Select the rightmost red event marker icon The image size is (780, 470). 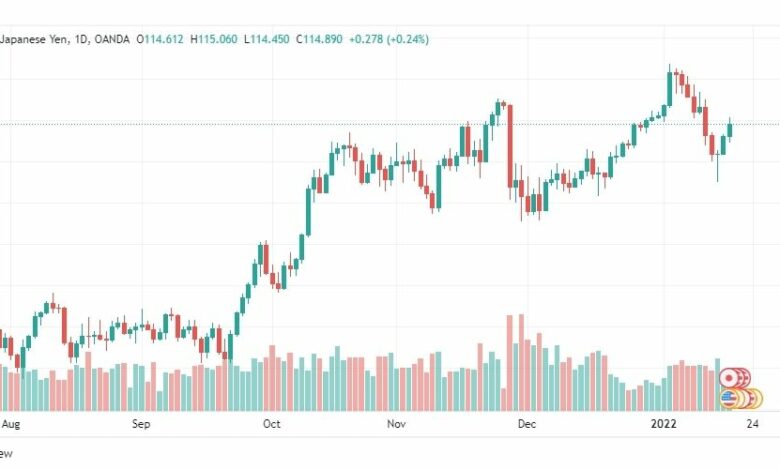click(746, 379)
